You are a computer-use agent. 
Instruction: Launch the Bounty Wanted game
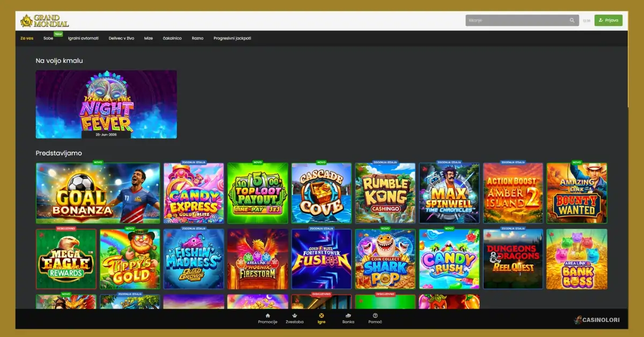(x=577, y=193)
